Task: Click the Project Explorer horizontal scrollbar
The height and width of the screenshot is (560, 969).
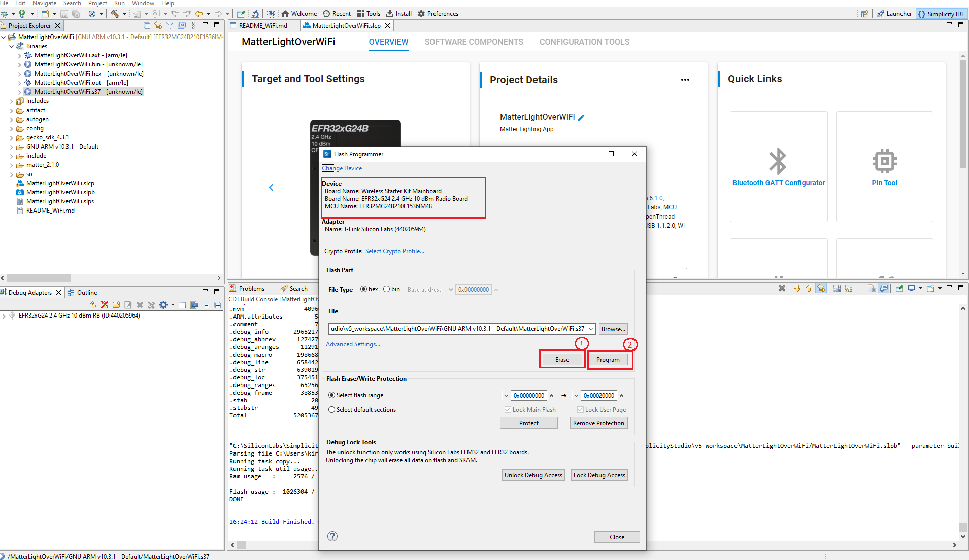Action: [x=38, y=278]
